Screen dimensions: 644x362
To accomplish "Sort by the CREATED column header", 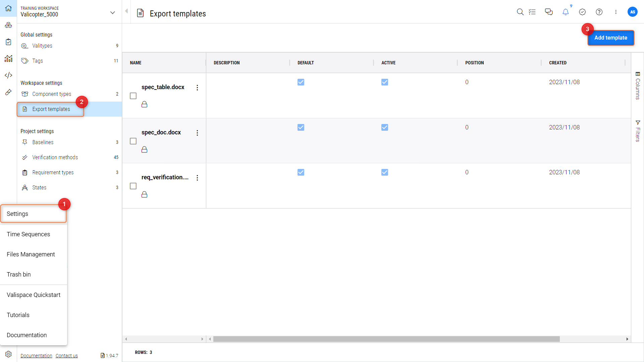I will [557, 63].
